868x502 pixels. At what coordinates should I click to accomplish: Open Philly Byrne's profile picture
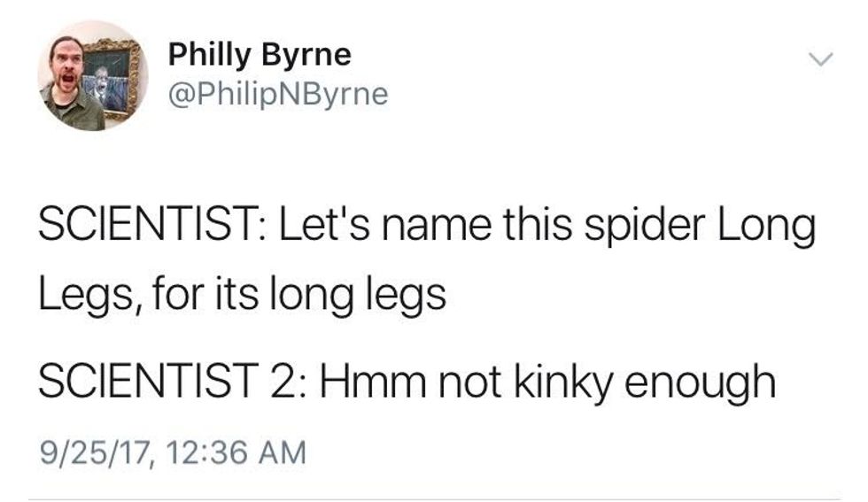92,76
